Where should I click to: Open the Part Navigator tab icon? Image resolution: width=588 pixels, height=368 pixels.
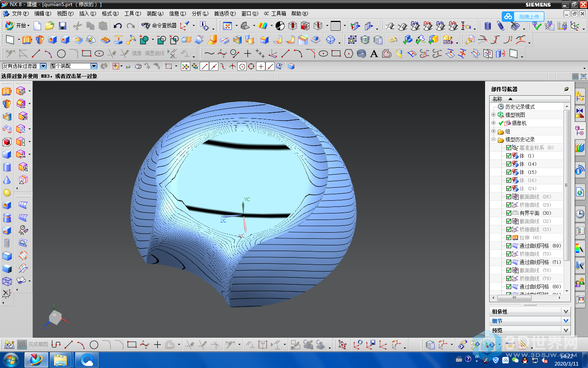tap(580, 130)
